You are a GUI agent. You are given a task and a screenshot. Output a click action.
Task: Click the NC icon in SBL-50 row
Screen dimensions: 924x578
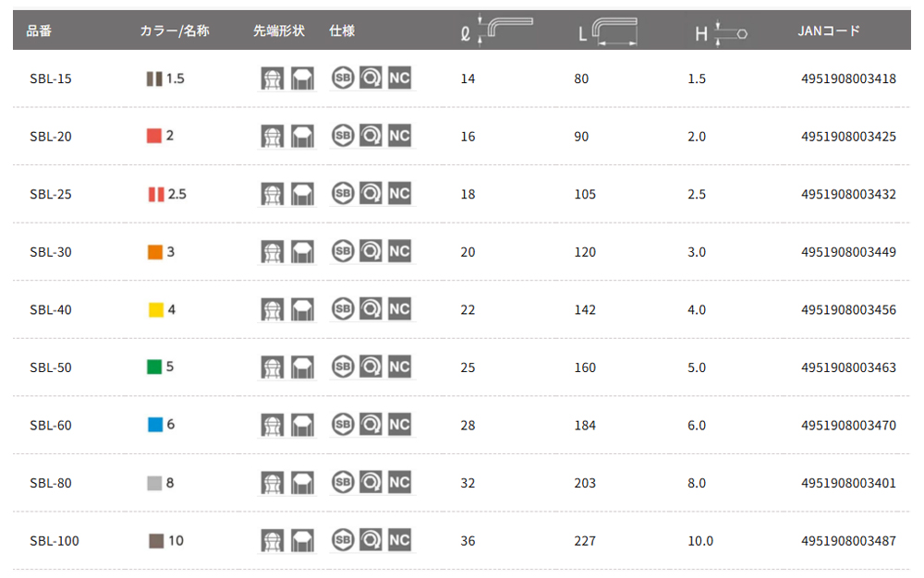(399, 367)
